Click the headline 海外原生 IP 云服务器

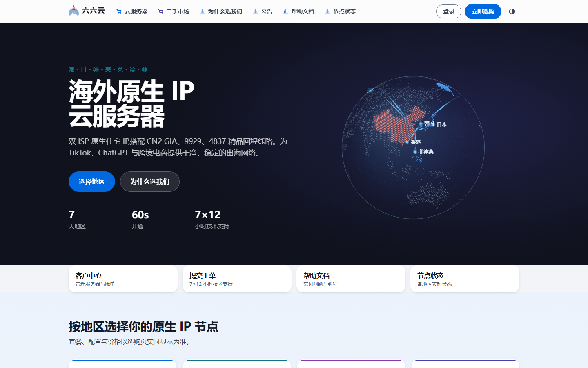point(131,103)
